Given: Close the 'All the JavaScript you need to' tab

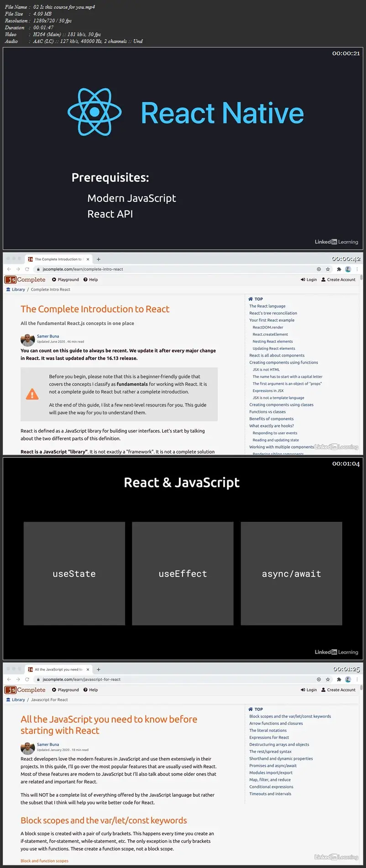Looking at the screenshot, I should 88,669.
